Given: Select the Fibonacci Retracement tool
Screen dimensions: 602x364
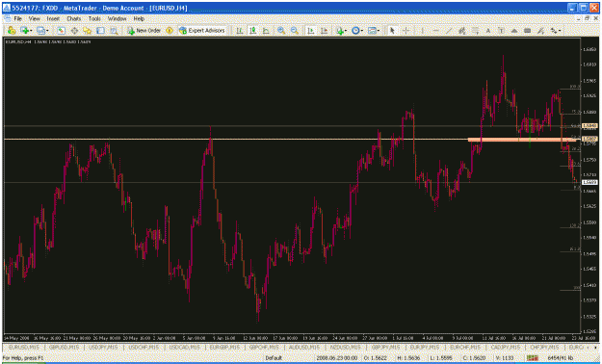Looking at the screenshot, I should [475, 31].
